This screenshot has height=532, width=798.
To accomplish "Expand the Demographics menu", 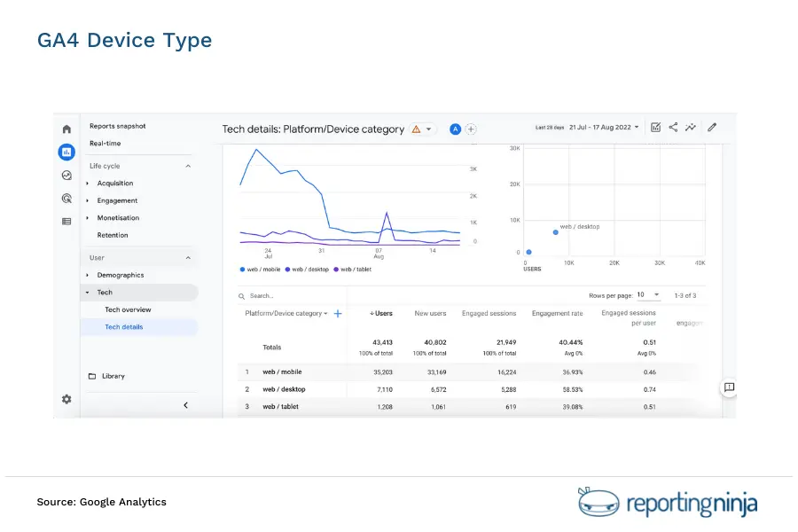I will click(x=88, y=275).
